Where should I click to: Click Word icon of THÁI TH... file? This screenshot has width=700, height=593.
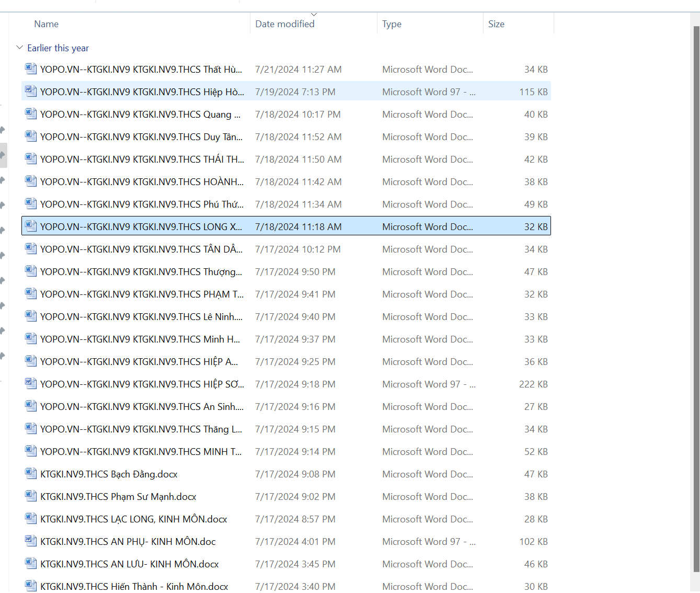pos(31,159)
